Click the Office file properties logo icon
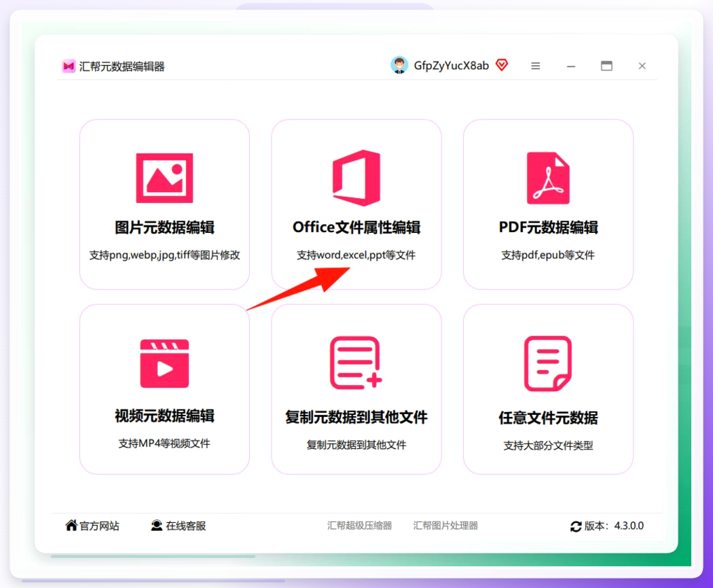 click(x=356, y=178)
